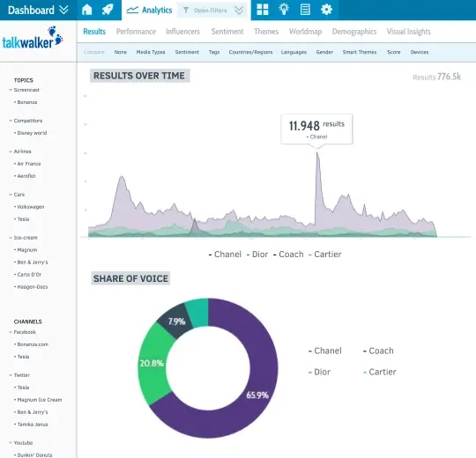The width and height of the screenshot is (476, 458).
Task: Compare by Media Types
Action: pos(151,52)
